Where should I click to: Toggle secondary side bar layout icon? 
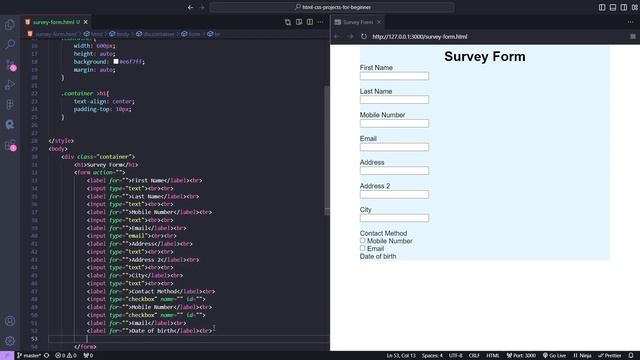pos(624,7)
